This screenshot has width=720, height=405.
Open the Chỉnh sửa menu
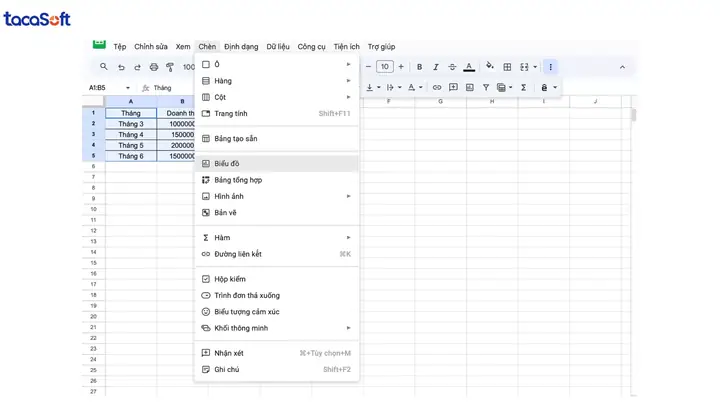pyautogui.click(x=151, y=46)
